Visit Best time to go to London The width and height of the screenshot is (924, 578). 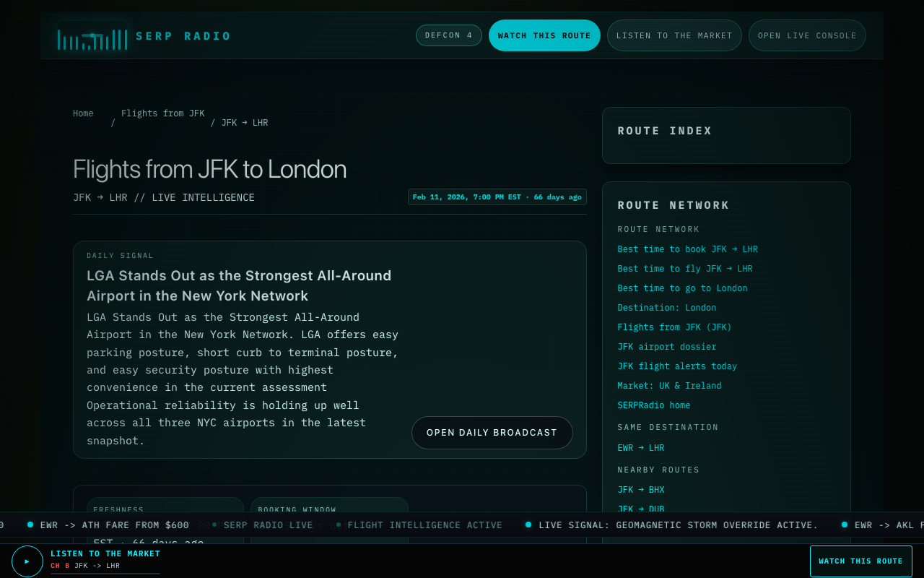tap(682, 288)
